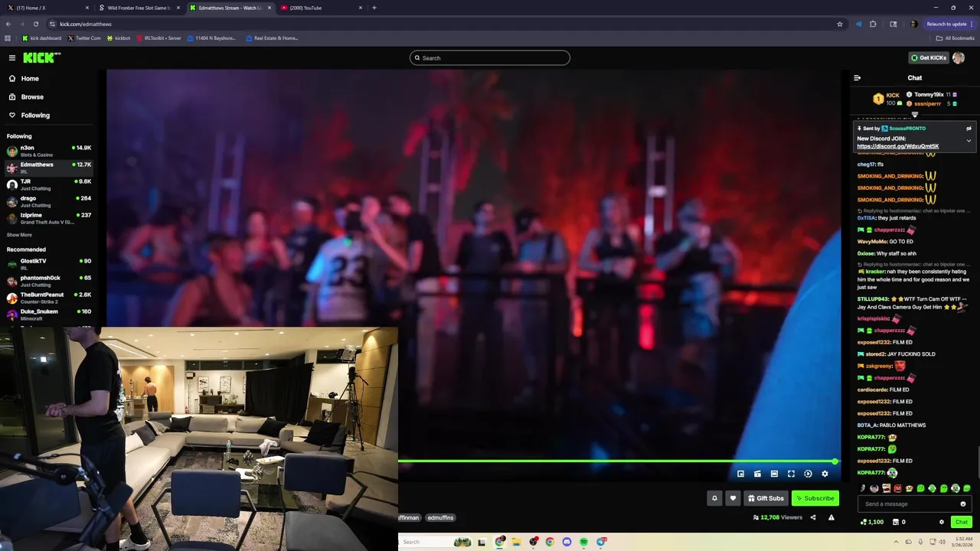Toggle theater mode in video controls
Screen dimensions: 980x551
point(774,474)
